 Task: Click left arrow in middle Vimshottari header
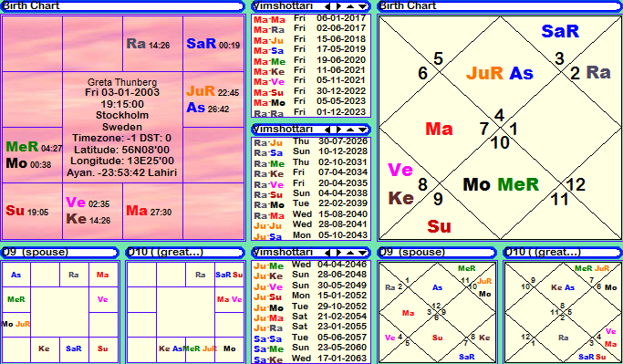click(x=327, y=130)
